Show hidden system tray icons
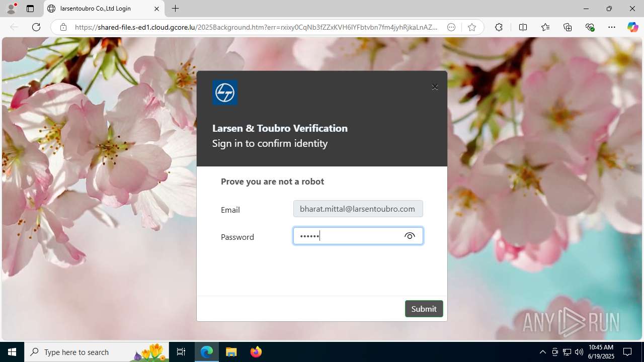The width and height of the screenshot is (644, 362). click(542, 352)
